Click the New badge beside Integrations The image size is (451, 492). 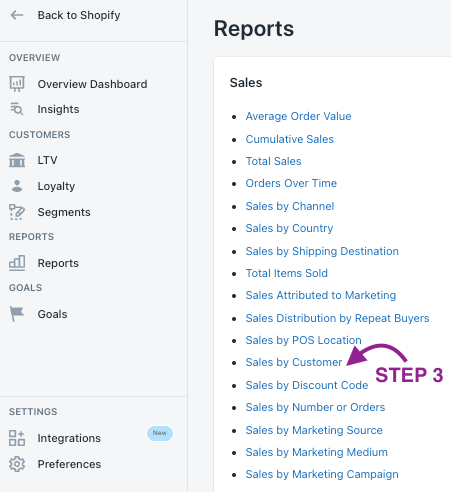coord(160,433)
